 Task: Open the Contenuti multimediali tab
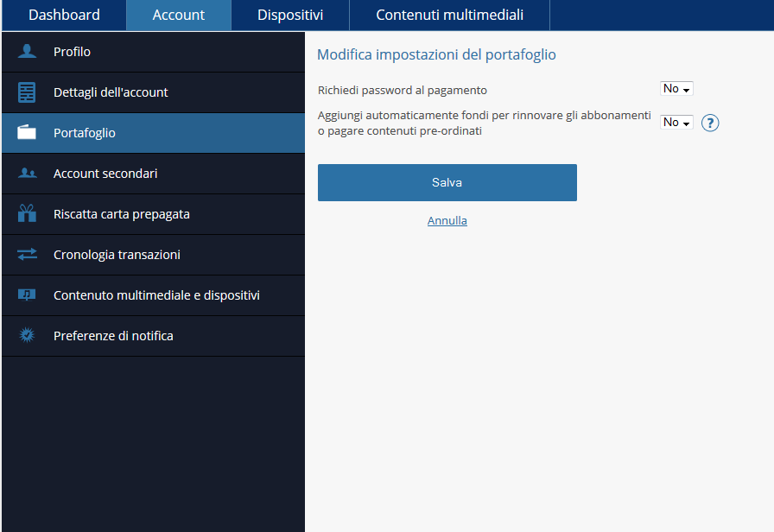pos(450,16)
